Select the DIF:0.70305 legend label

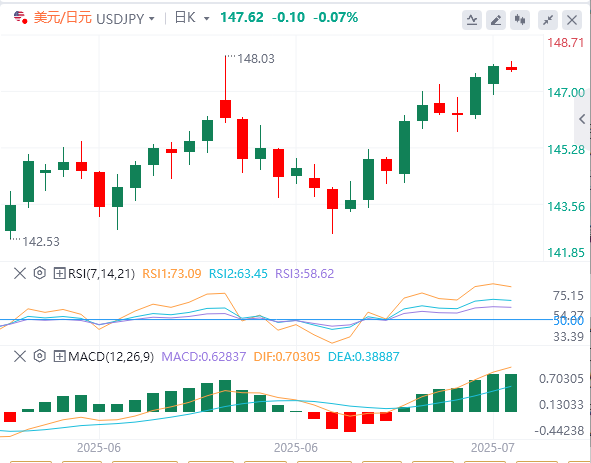[286, 356]
